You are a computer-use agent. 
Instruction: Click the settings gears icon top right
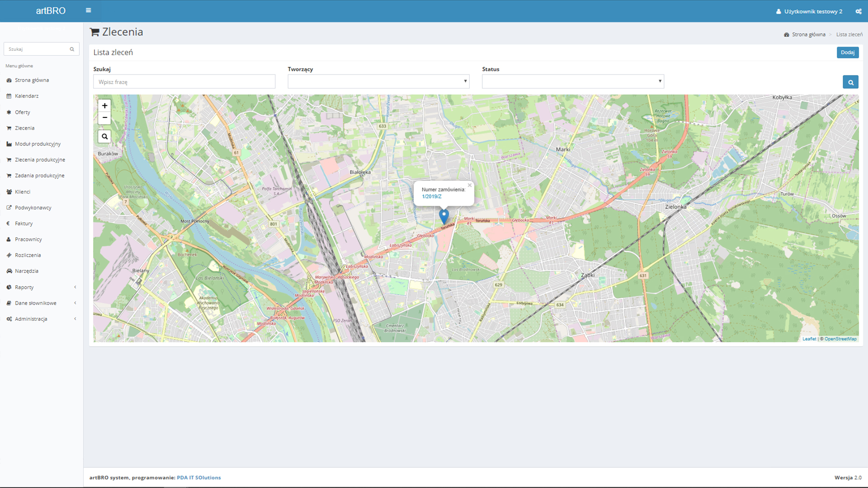(858, 11)
